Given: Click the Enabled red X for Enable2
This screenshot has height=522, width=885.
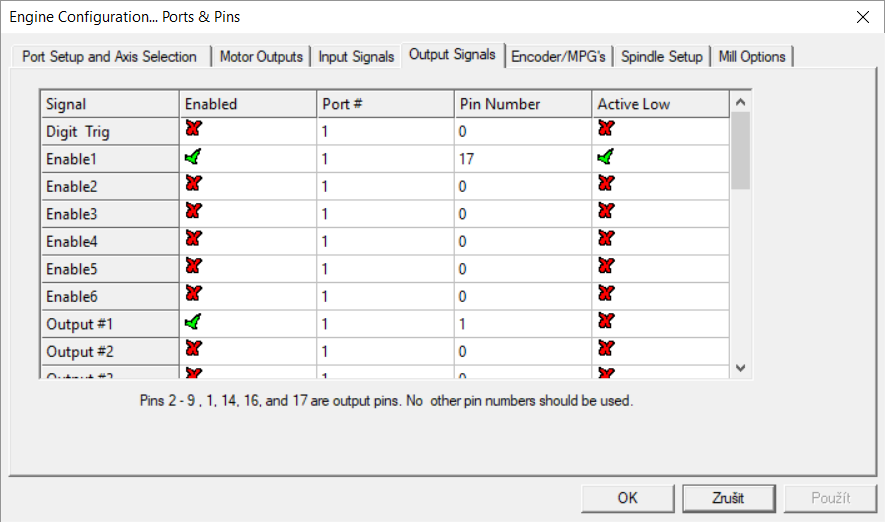Looking at the screenshot, I should pyautogui.click(x=193, y=184).
